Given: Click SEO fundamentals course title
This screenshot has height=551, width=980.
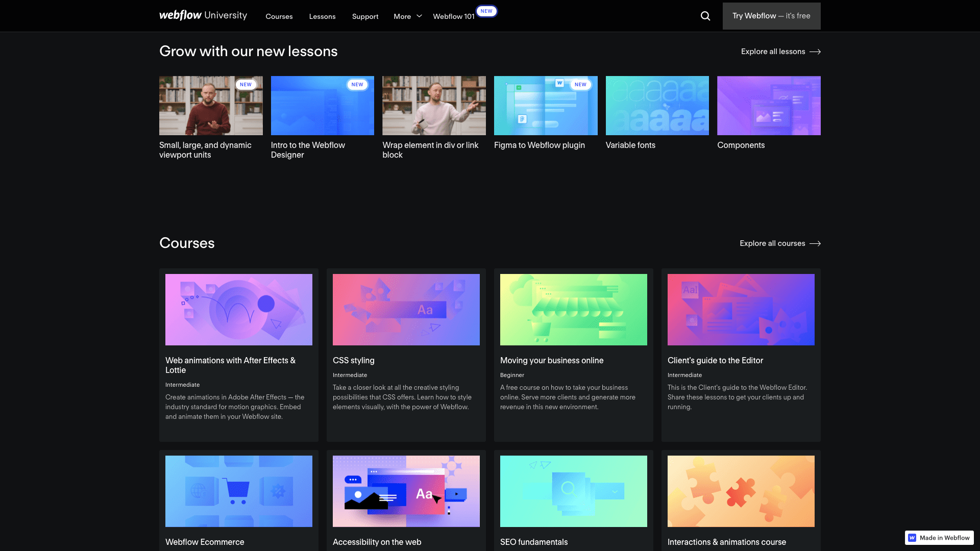Looking at the screenshot, I should pos(534,542).
